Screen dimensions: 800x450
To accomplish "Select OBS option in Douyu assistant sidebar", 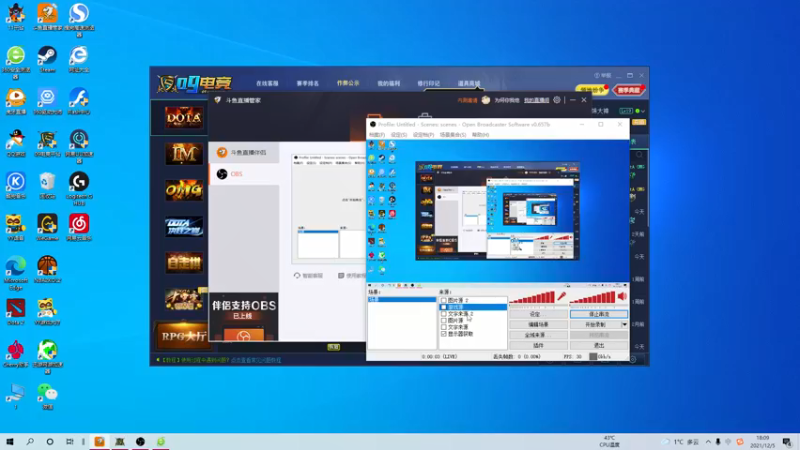I will pyautogui.click(x=244, y=174).
